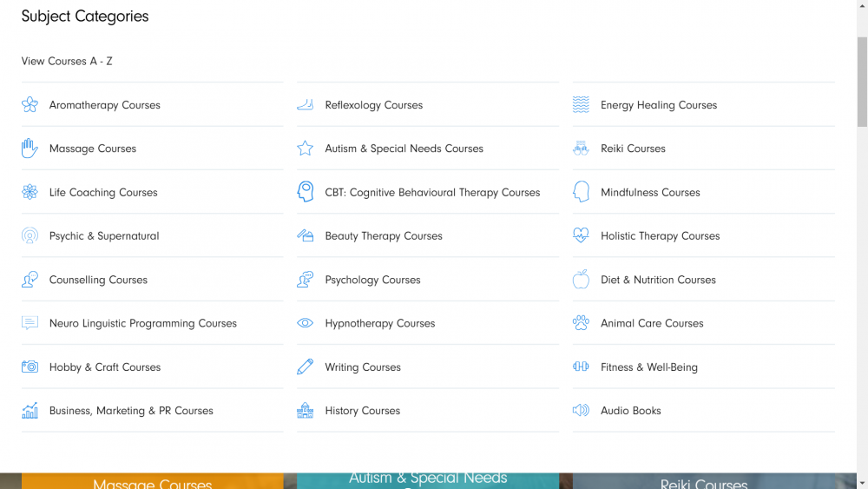Click the camera icon for Hobby & Craft Courses
This screenshot has height=489, width=868.
tap(30, 367)
